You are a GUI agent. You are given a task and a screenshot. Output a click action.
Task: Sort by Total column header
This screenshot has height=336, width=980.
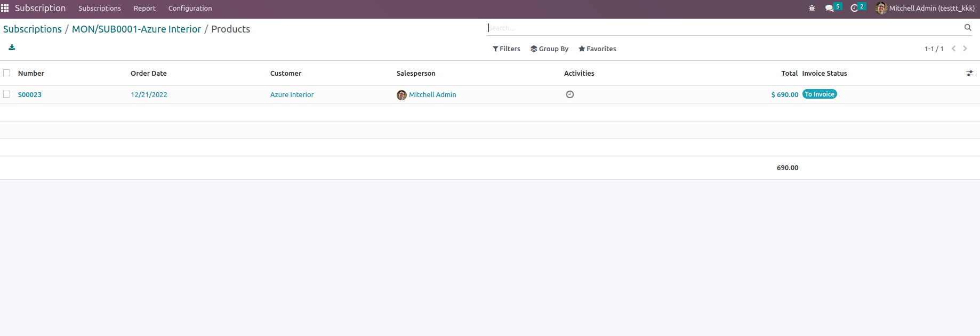pyautogui.click(x=790, y=73)
